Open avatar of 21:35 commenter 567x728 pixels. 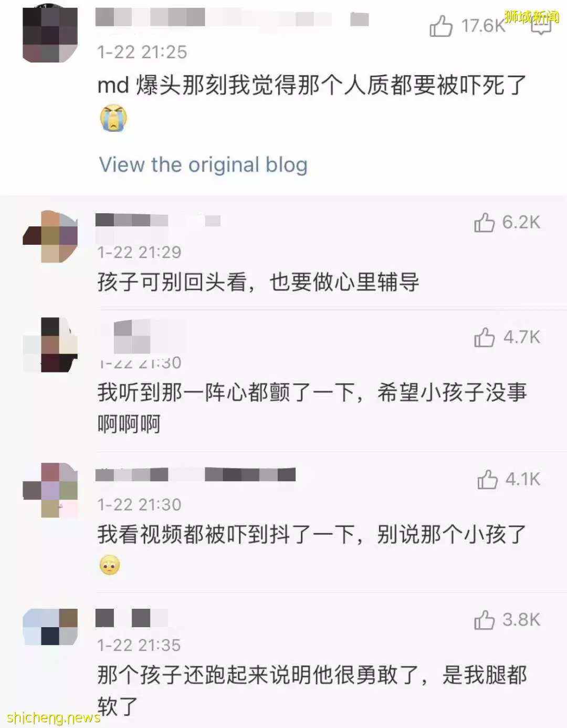click(50, 627)
